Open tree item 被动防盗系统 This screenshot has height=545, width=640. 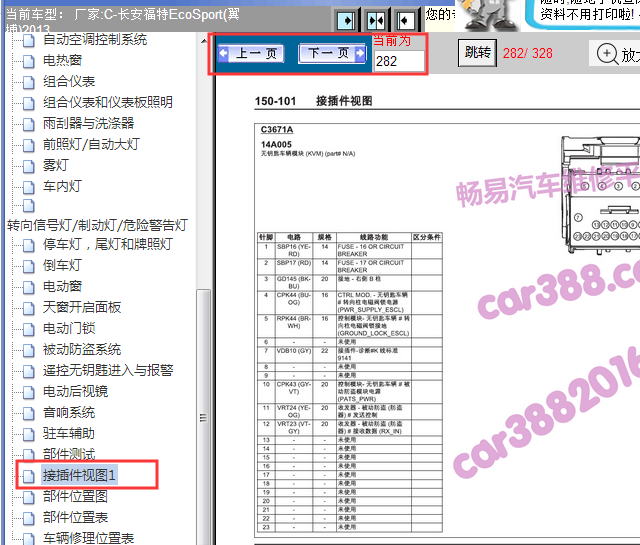[82, 349]
